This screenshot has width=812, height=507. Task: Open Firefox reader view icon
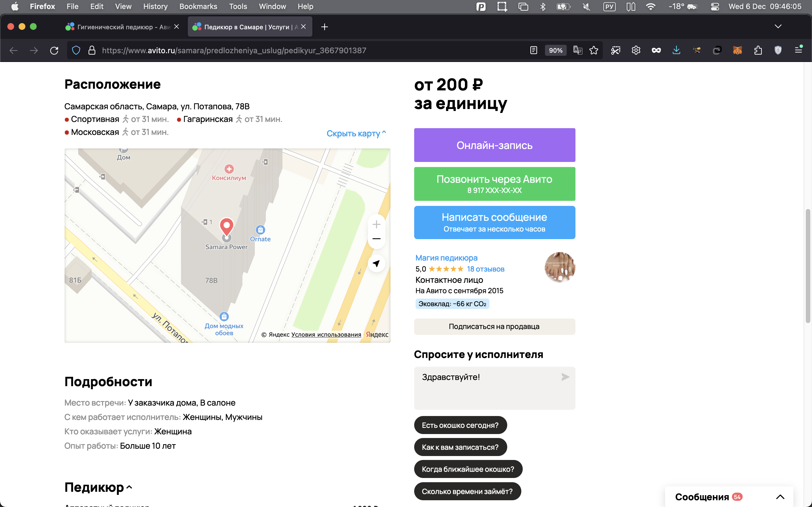[533, 50]
